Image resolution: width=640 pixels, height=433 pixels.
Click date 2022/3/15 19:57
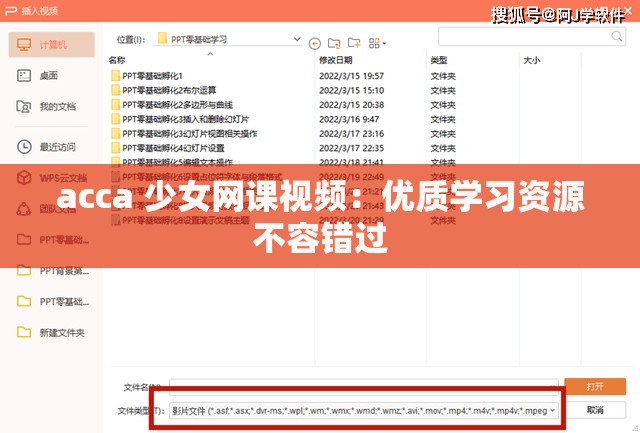point(351,76)
